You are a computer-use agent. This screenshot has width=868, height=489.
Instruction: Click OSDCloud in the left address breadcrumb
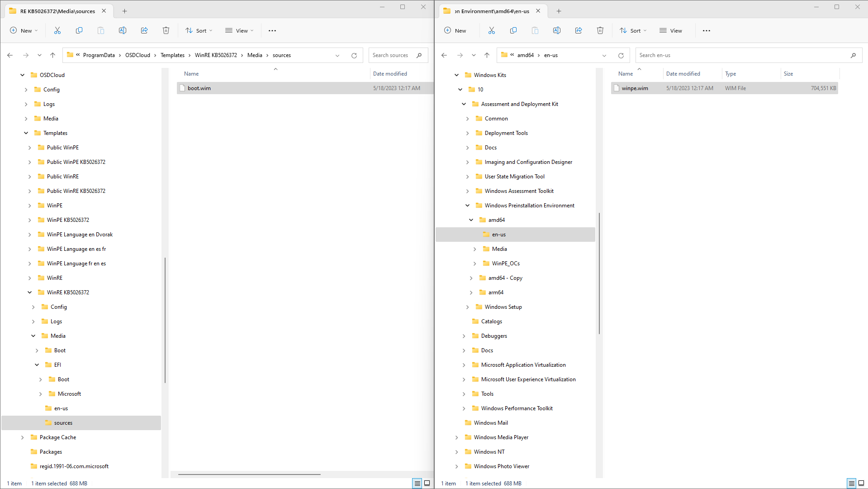point(138,55)
